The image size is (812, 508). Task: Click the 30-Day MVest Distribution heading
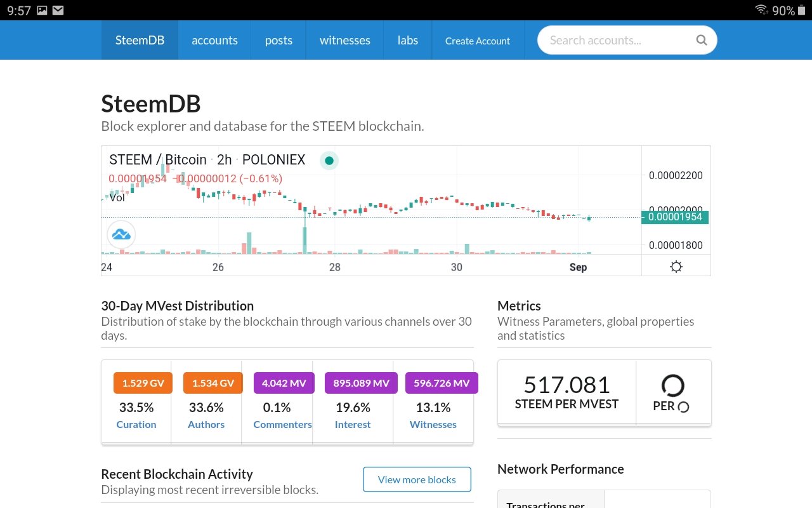coord(178,306)
